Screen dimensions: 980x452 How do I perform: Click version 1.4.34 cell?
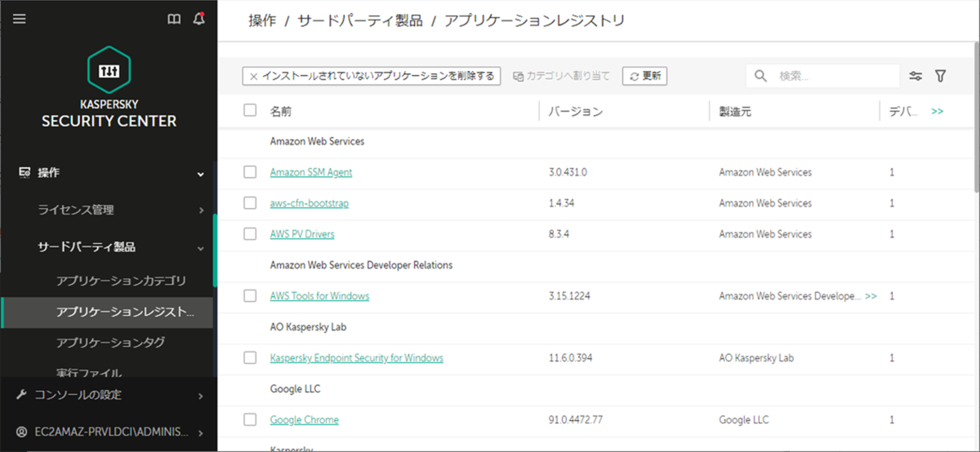(562, 203)
